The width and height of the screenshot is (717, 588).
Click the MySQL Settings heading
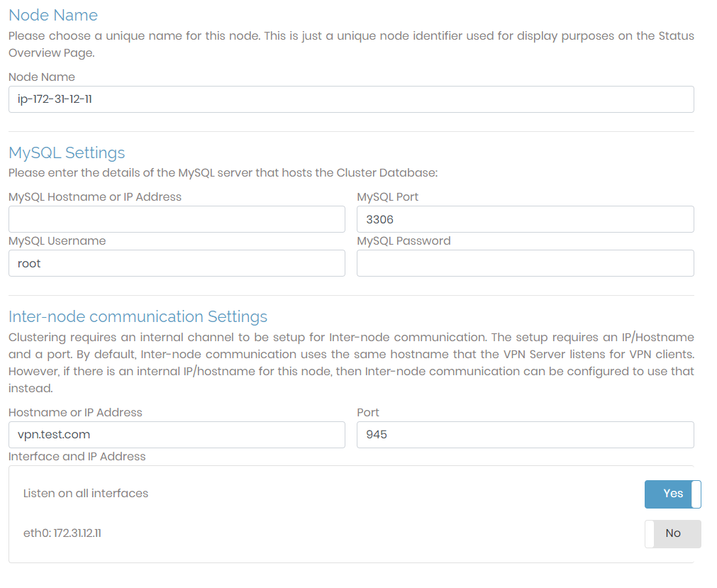(66, 152)
